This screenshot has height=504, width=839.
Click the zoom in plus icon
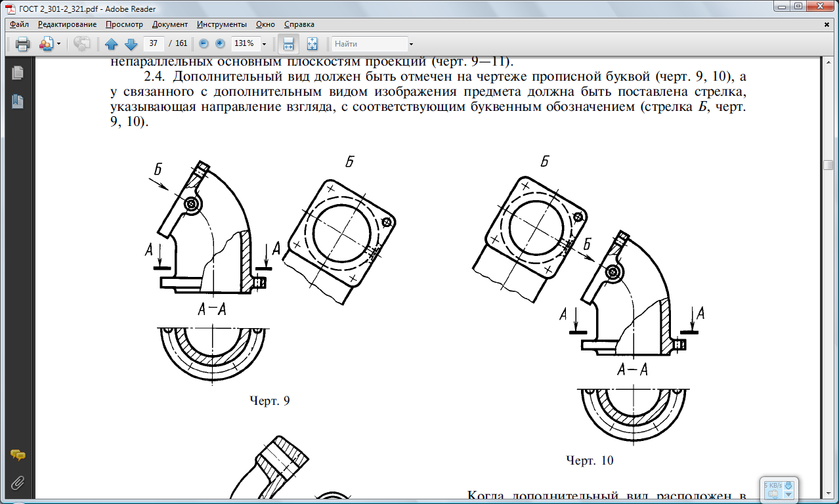(x=220, y=43)
